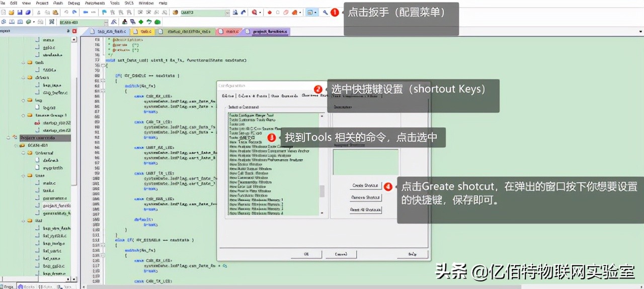644x289 pixels.
Task: Select Editor tab in Configuration dialog
Action: [228, 95]
